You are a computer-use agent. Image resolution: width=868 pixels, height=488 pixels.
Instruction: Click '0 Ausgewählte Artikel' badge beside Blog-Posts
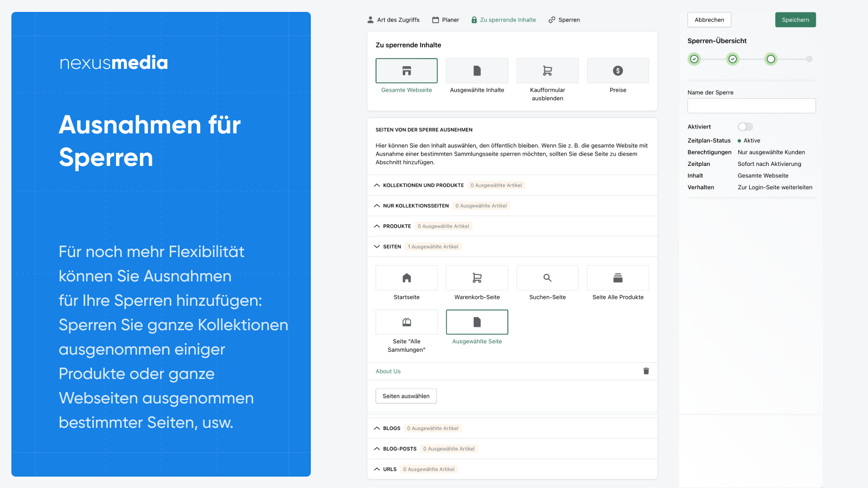(x=449, y=448)
